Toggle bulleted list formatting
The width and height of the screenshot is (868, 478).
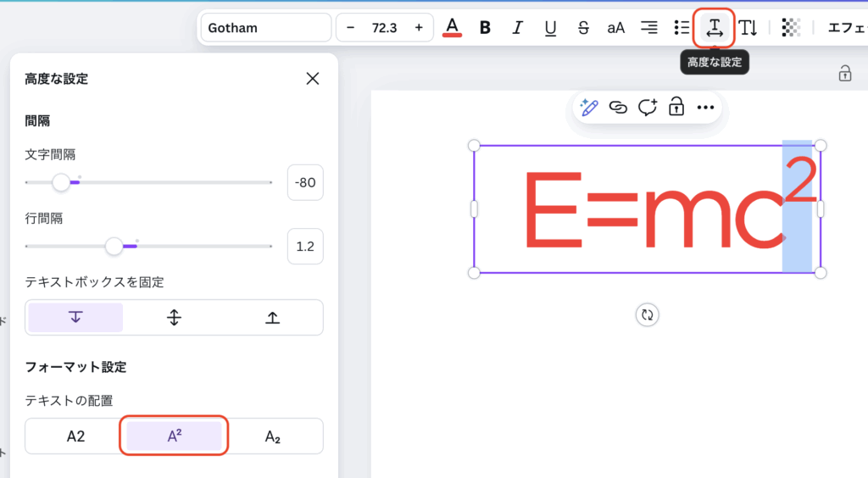click(682, 28)
